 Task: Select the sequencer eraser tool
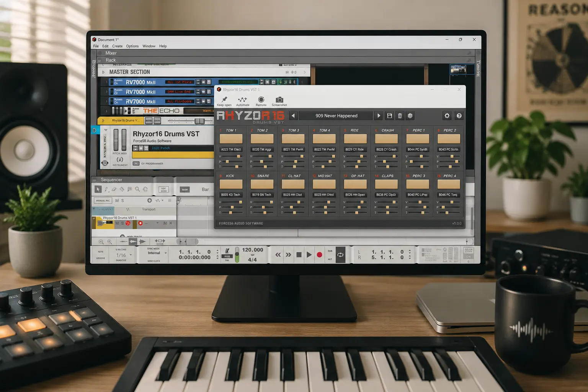click(114, 189)
